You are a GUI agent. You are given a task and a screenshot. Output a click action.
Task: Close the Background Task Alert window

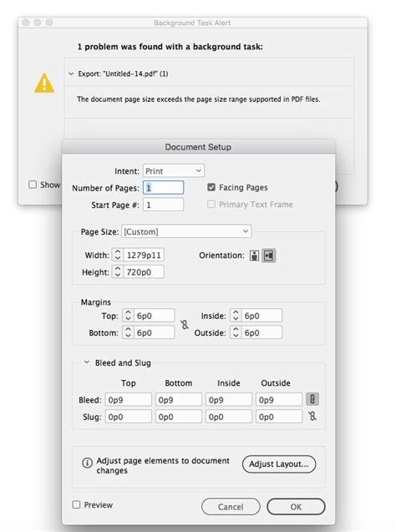point(25,23)
